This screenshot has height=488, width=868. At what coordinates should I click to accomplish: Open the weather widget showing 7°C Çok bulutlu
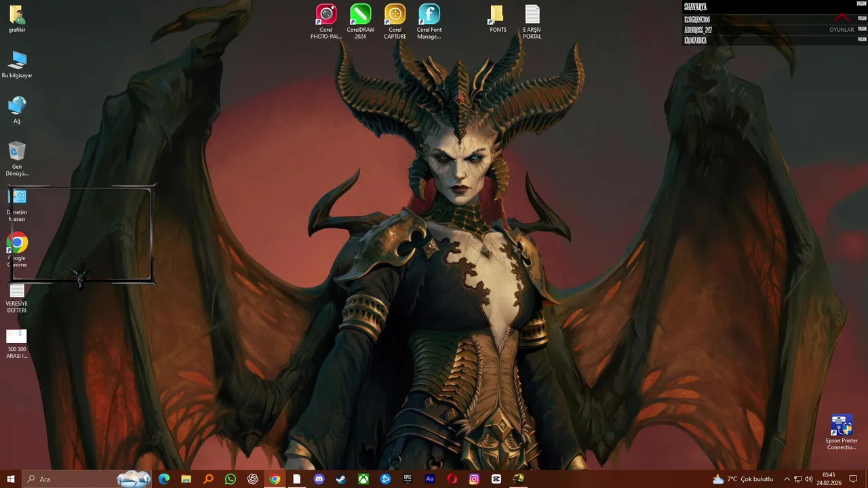[743, 479]
